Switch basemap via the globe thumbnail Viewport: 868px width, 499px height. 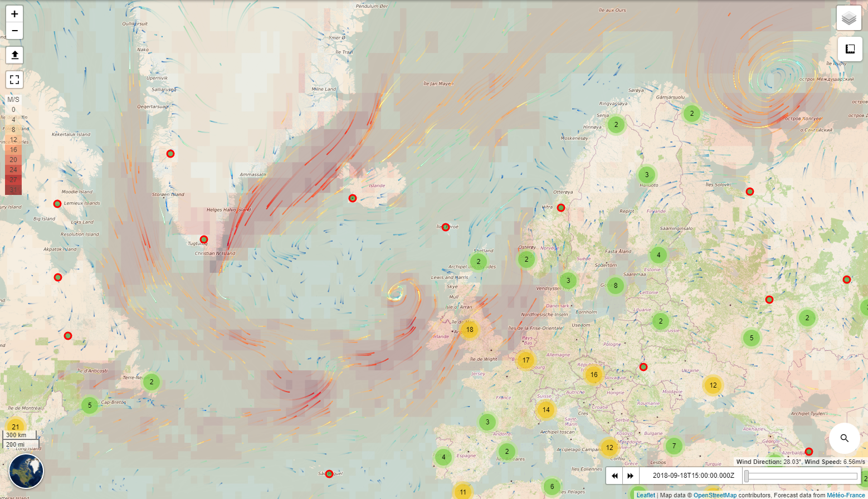tap(26, 471)
